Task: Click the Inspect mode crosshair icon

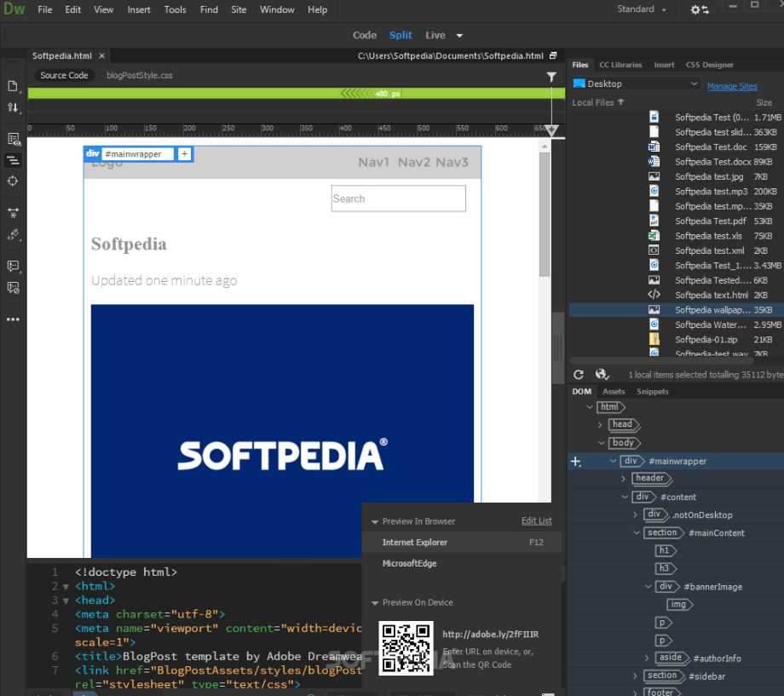Action: 13,181
